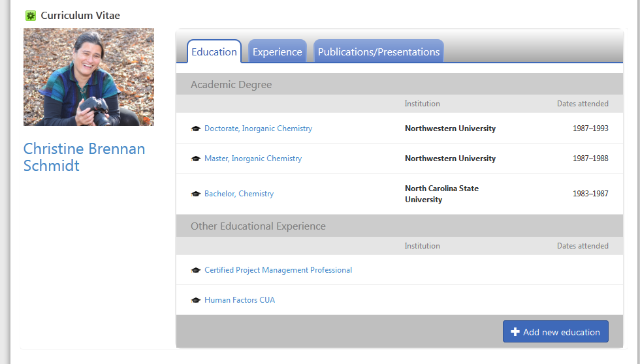Click the Academic Degree section header
Viewport: 640px width, 364px height.
click(x=231, y=85)
